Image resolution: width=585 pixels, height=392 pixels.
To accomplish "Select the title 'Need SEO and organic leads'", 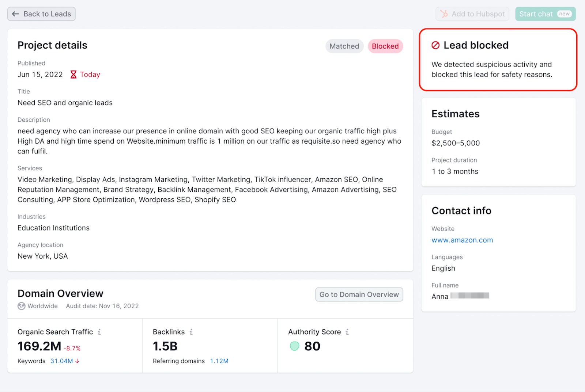I will pyautogui.click(x=65, y=103).
